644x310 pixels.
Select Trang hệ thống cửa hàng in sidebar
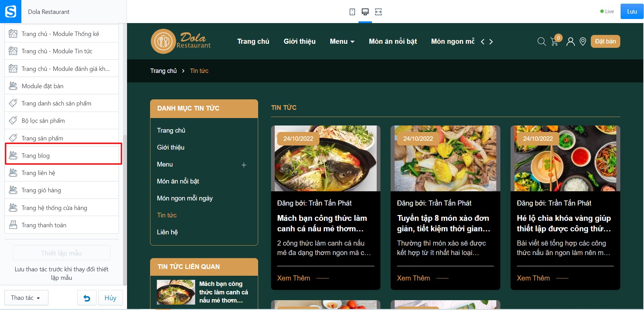click(62, 208)
